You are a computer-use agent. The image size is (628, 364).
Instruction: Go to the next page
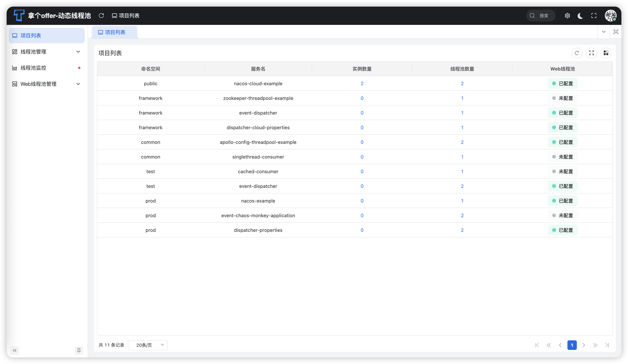coord(584,345)
